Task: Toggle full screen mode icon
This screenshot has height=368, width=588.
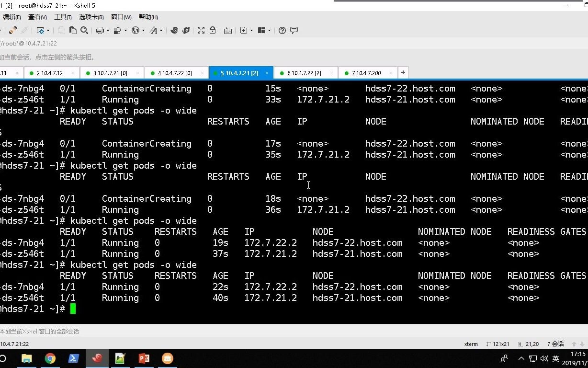Action: pyautogui.click(x=201, y=30)
